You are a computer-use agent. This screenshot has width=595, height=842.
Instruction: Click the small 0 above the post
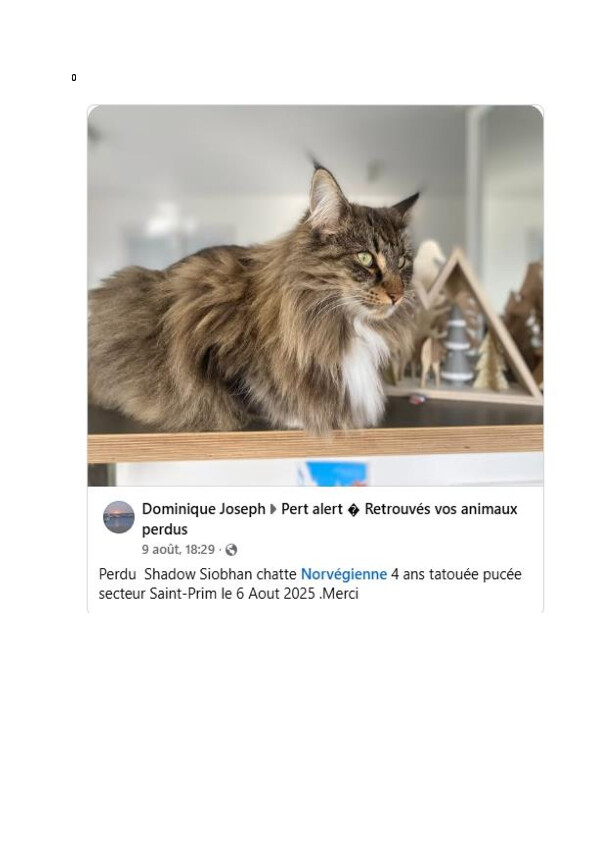74,78
